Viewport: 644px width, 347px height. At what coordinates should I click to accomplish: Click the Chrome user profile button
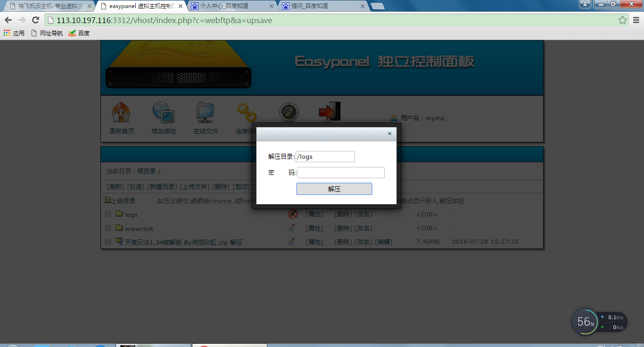click(x=585, y=4)
